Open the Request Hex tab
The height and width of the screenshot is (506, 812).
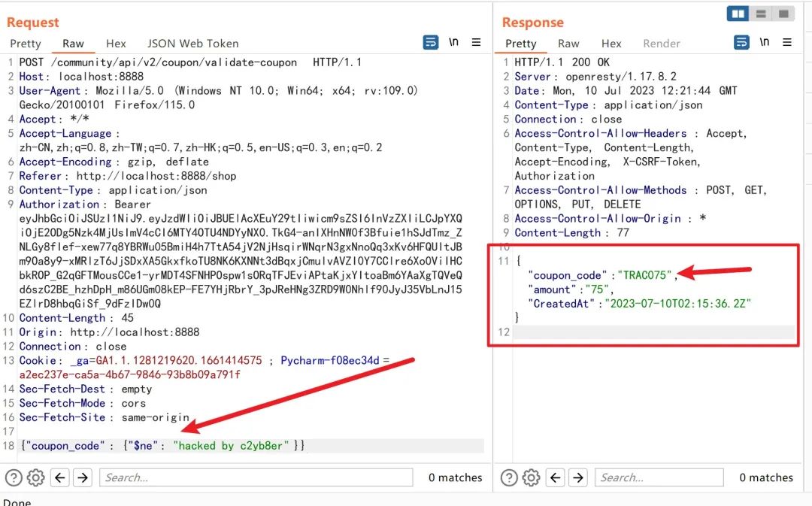[x=116, y=44]
